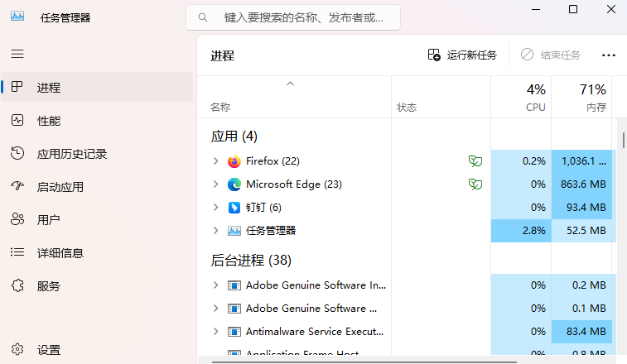Click the 运行新任务 icon
The width and height of the screenshot is (627, 364).
(434, 55)
